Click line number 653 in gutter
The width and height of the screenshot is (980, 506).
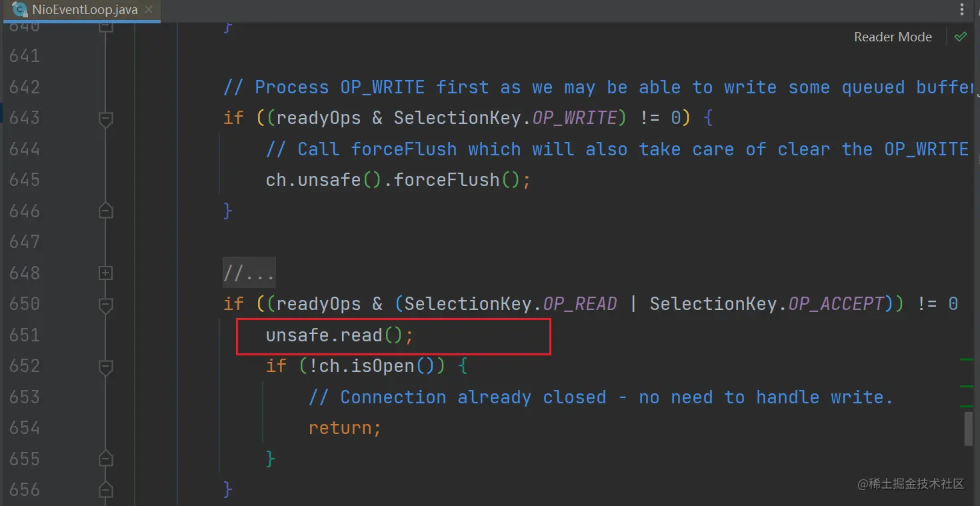click(x=25, y=397)
